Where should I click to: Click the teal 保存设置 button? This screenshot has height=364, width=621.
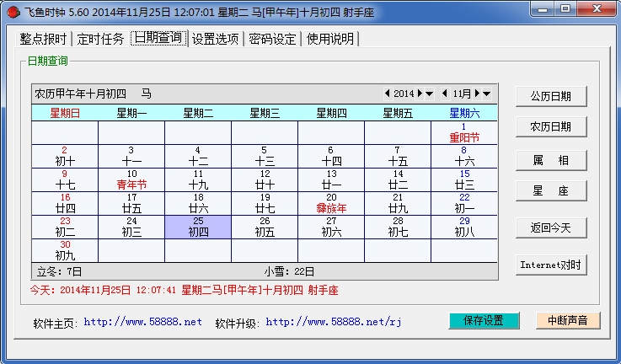[x=481, y=321]
